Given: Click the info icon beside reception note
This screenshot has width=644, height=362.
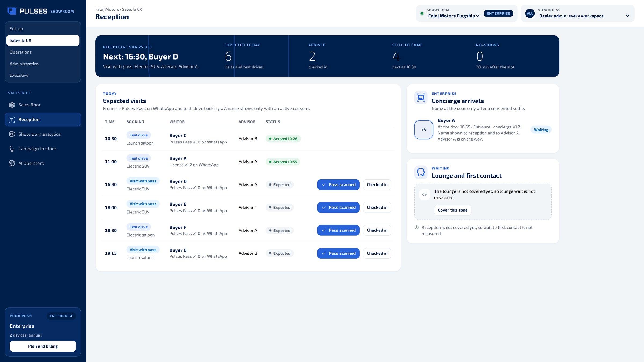Looking at the screenshot, I should 416,227.
